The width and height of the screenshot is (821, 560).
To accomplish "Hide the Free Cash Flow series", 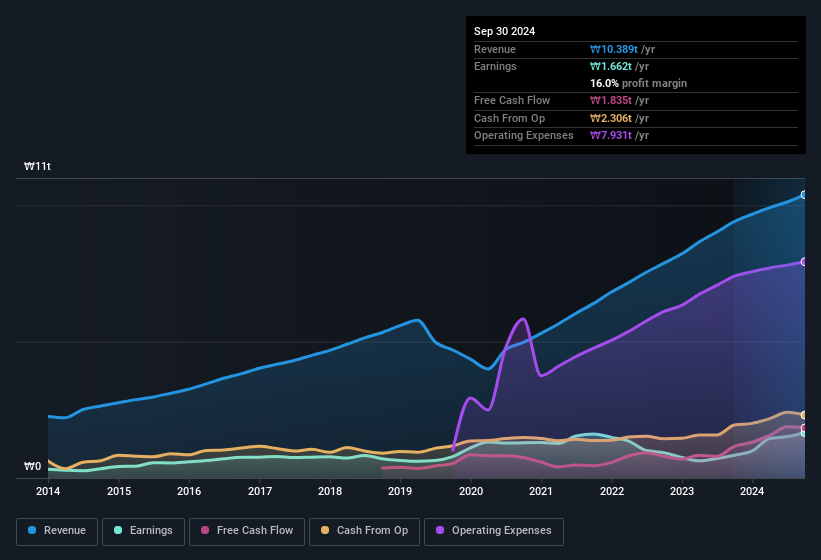I will coord(246,531).
